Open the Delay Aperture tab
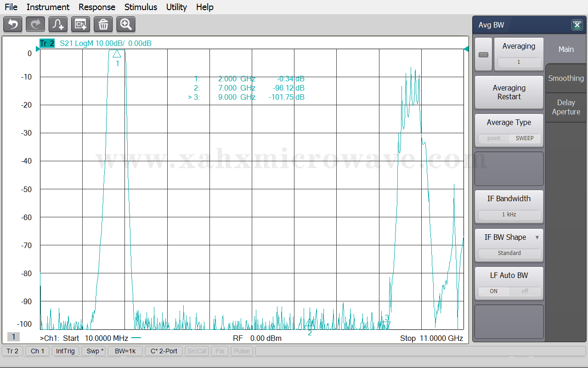Viewport: 588px width, 368px height. (566, 108)
